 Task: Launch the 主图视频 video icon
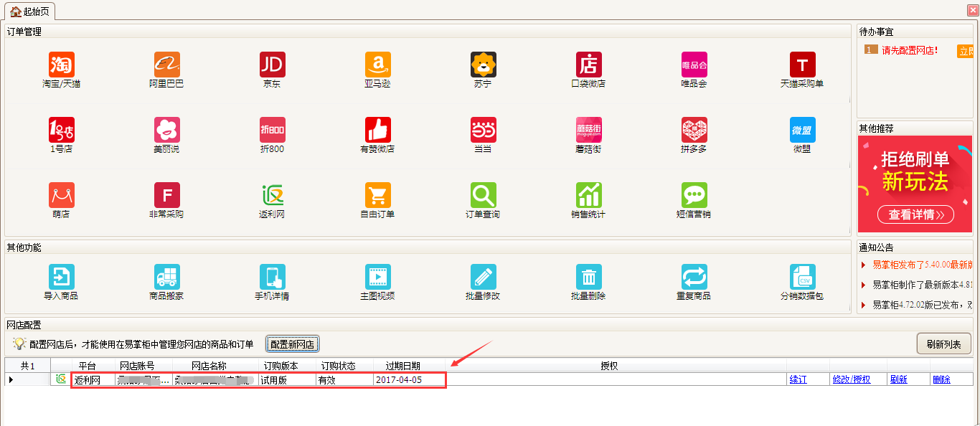click(x=377, y=277)
